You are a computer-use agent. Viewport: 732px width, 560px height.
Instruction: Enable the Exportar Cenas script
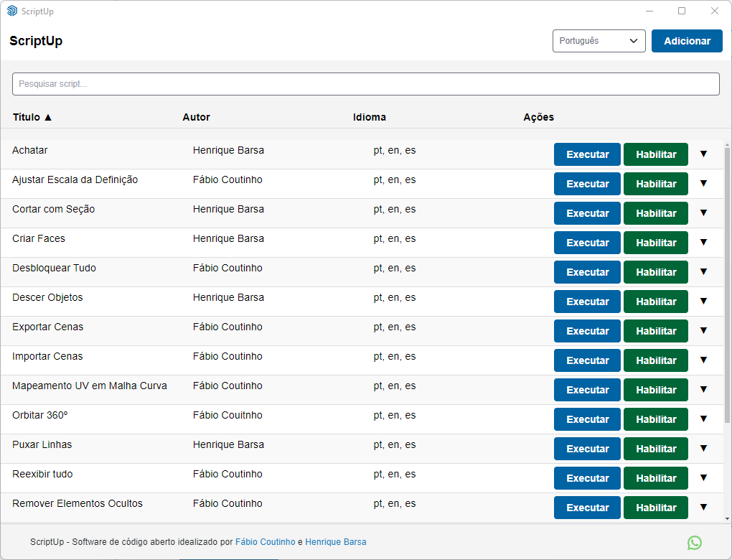click(656, 331)
